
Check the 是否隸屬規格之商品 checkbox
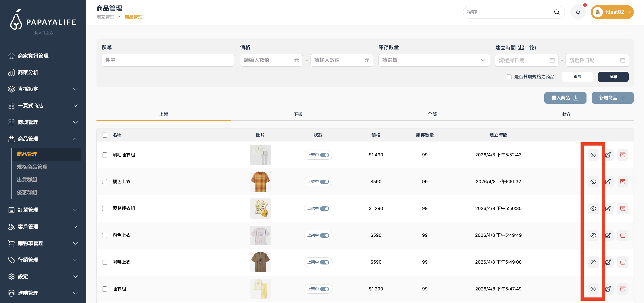pyautogui.click(x=509, y=77)
